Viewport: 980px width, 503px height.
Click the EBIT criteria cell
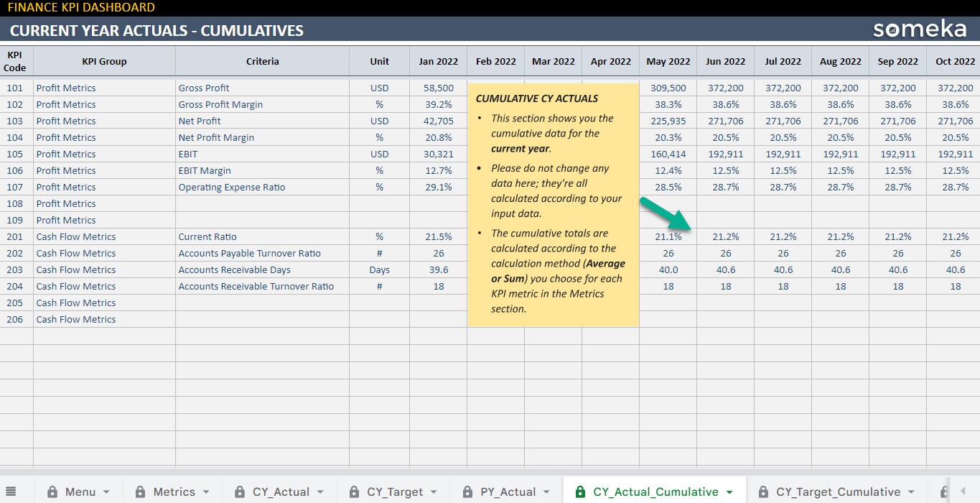(262, 154)
